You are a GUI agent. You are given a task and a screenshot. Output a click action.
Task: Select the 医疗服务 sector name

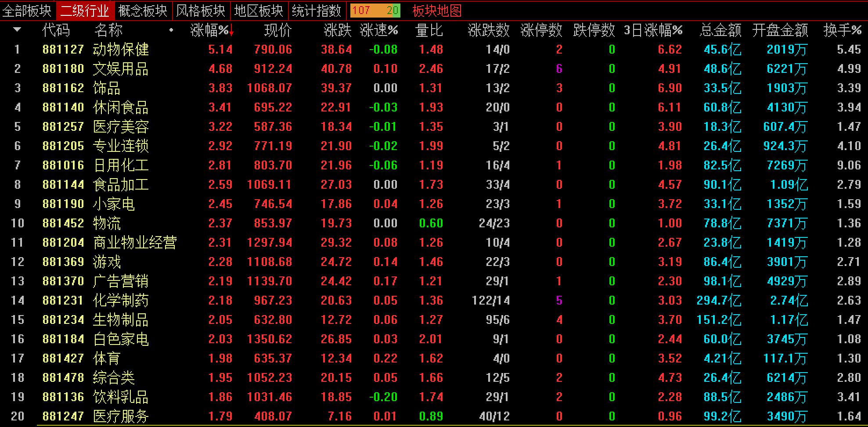(121, 416)
